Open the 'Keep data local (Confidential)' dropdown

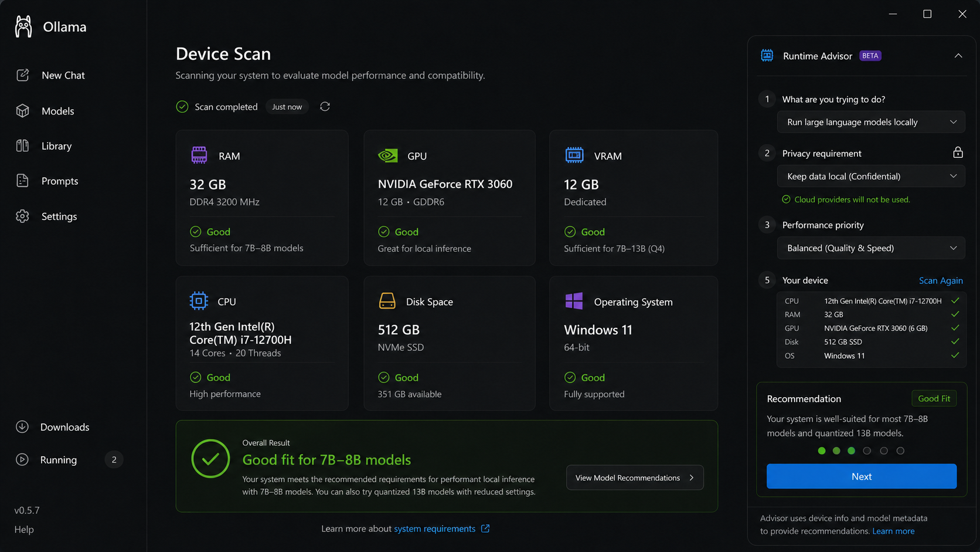coord(871,176)
